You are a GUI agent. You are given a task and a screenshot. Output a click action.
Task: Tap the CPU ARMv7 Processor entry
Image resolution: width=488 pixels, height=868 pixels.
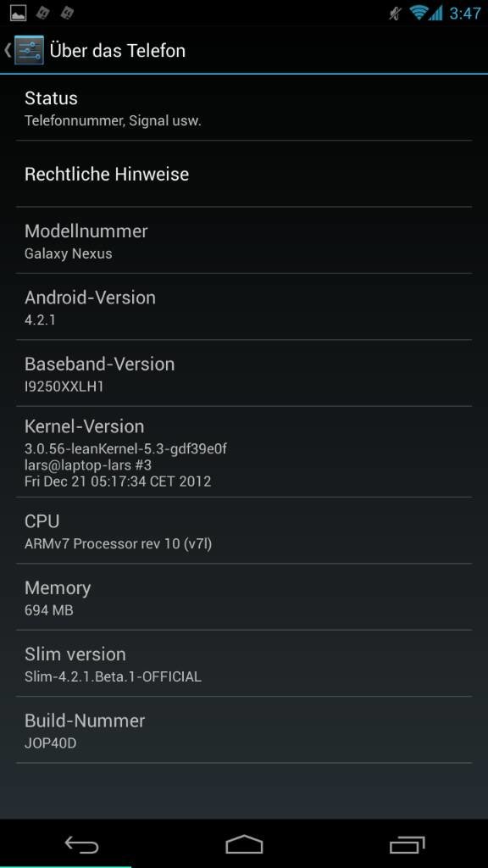[x=244, y=531]
